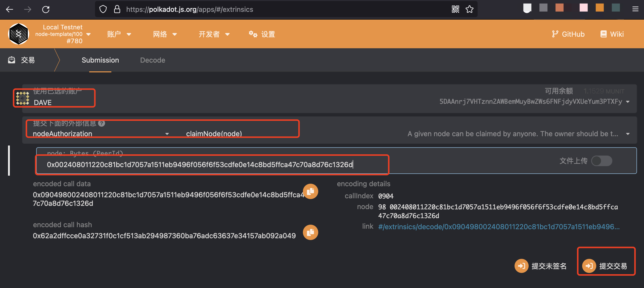The height and width of the screenshot is (288, 644).
Task: Bookmark this page with the star icon
Action: (469, 9)
